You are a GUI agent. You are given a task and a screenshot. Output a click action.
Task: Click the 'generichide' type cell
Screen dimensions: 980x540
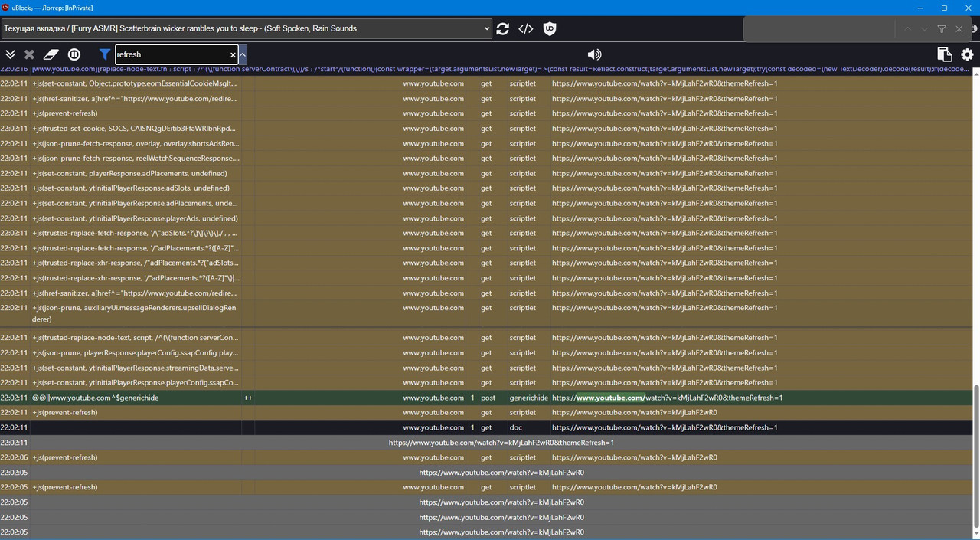[528, 398]
